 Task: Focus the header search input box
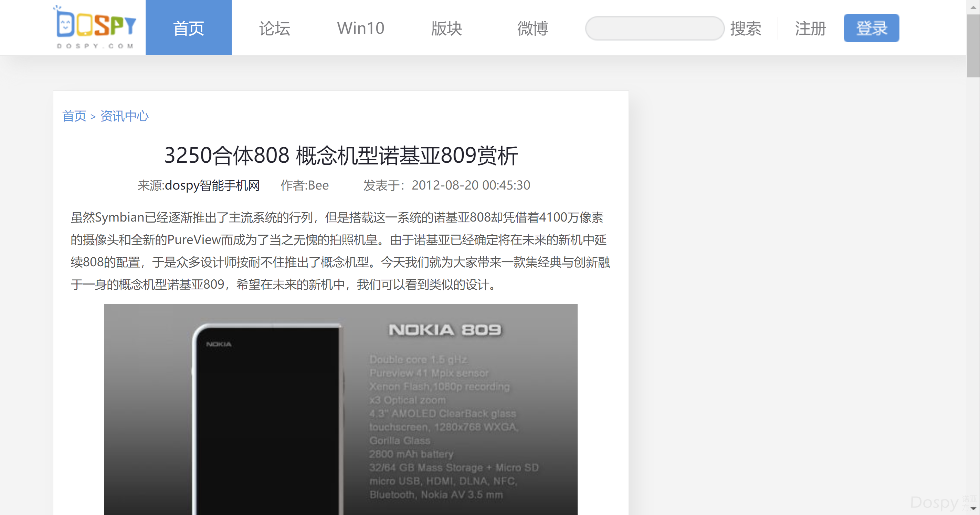pyautogui.click(x=654, y=28)
